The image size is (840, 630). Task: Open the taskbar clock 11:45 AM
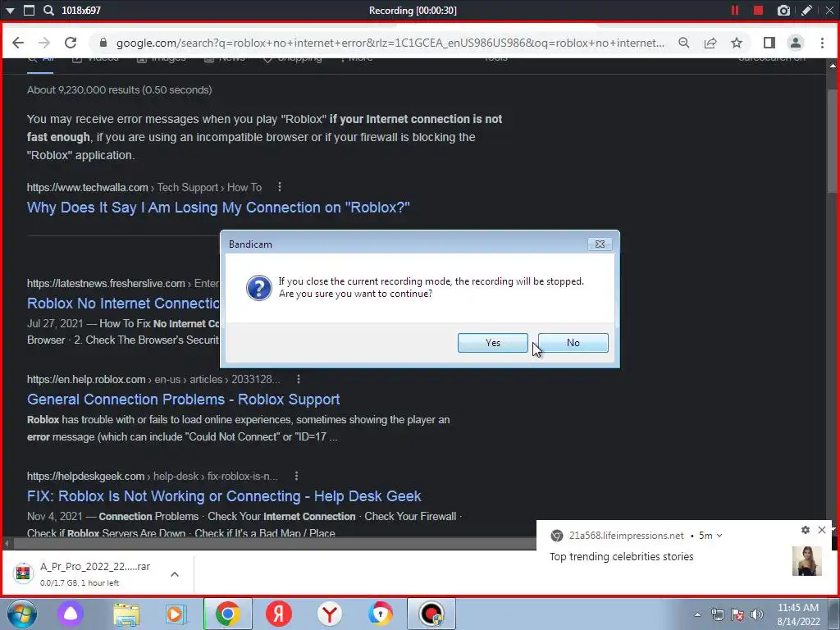click(x=798, y=614)
